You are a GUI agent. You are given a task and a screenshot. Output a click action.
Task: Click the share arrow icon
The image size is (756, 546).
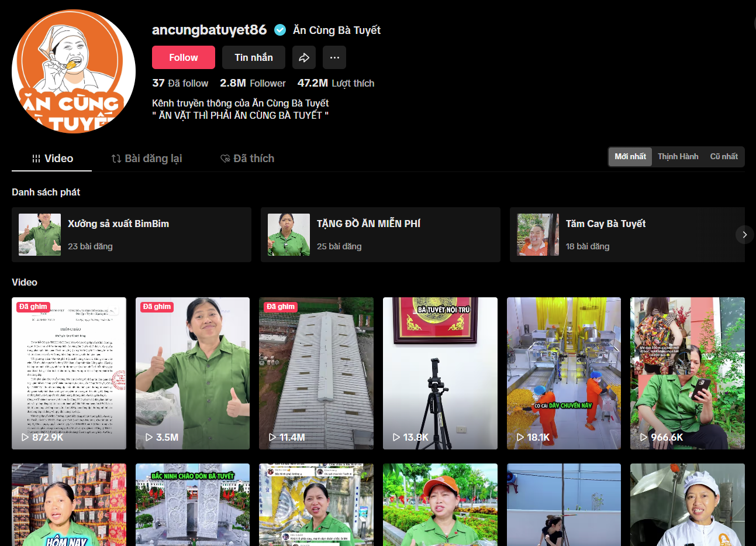point(304,57)
